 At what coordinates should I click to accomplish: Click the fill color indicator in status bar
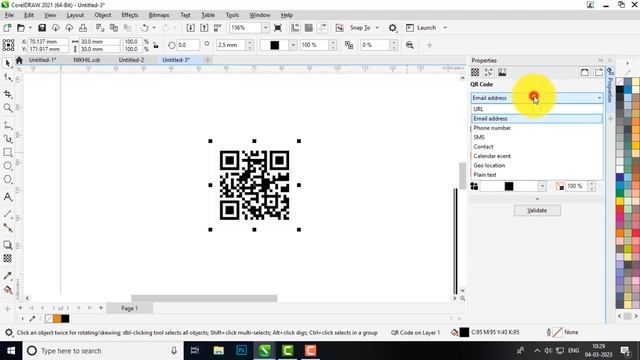coord(464,332)
